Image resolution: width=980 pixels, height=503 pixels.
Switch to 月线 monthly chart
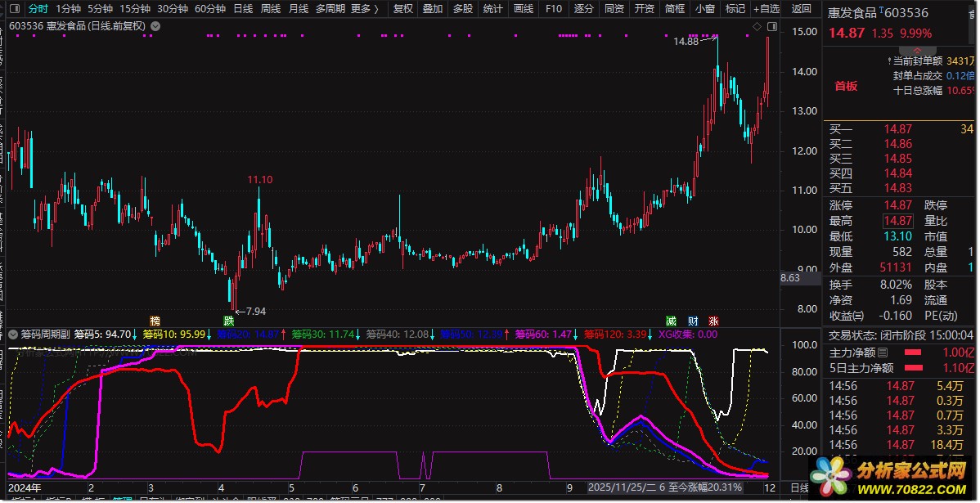click(298, 9)
